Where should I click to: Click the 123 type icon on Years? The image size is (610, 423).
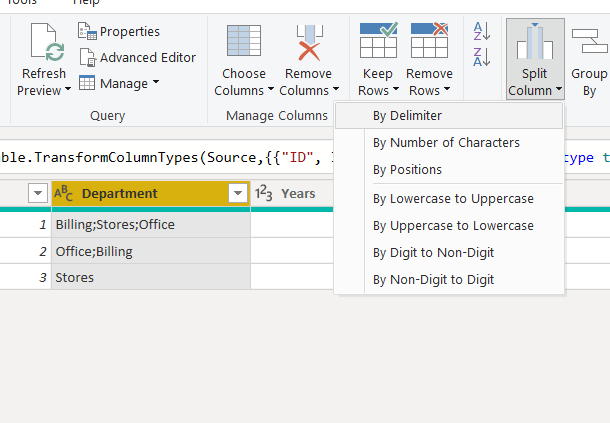[x=263, y=193]
